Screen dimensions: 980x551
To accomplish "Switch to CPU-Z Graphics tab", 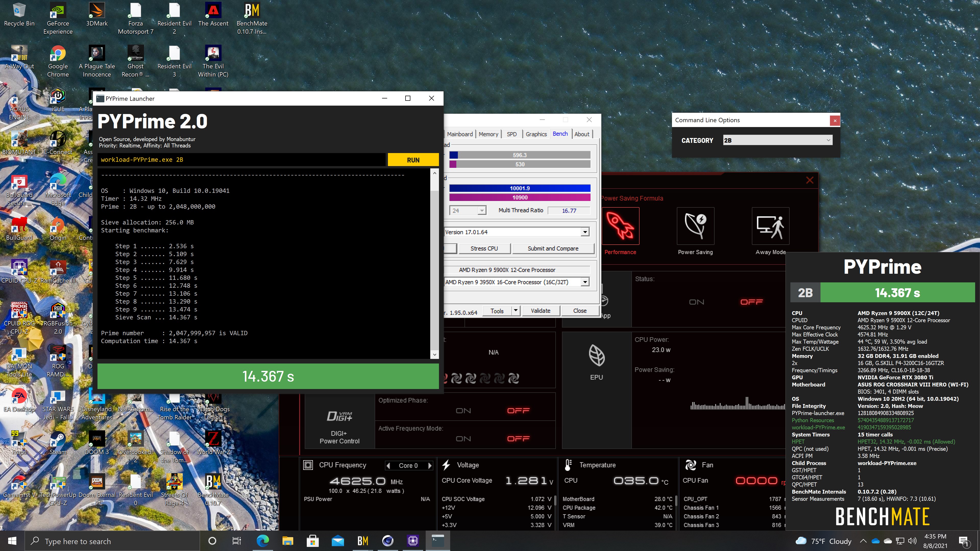I will tap(536, 134).
